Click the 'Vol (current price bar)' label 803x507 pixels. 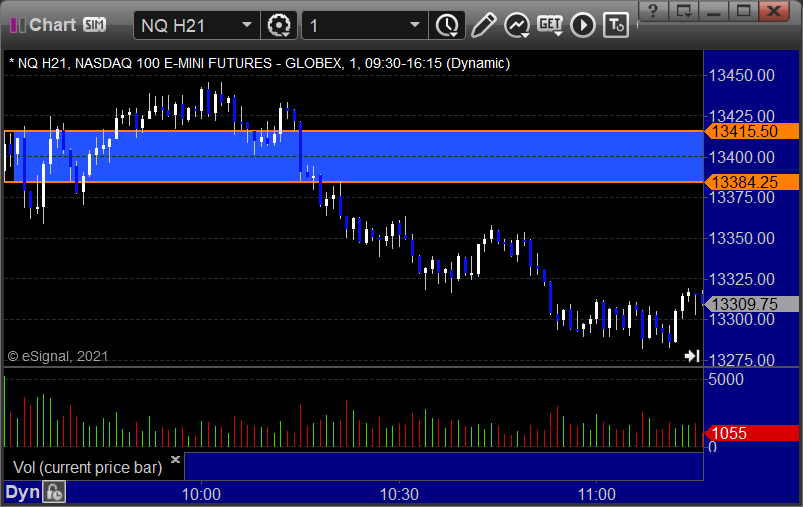click(x=88, y=467)
